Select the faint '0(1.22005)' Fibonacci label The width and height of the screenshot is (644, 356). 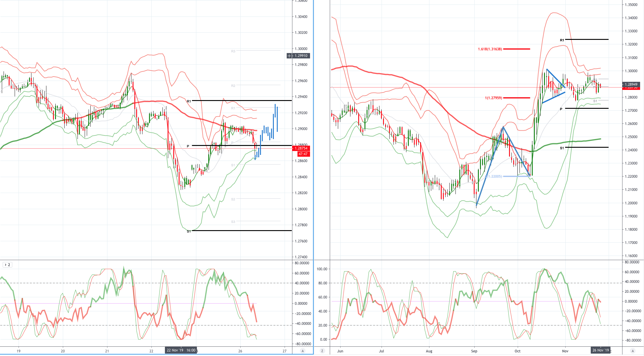click(493, 177)
